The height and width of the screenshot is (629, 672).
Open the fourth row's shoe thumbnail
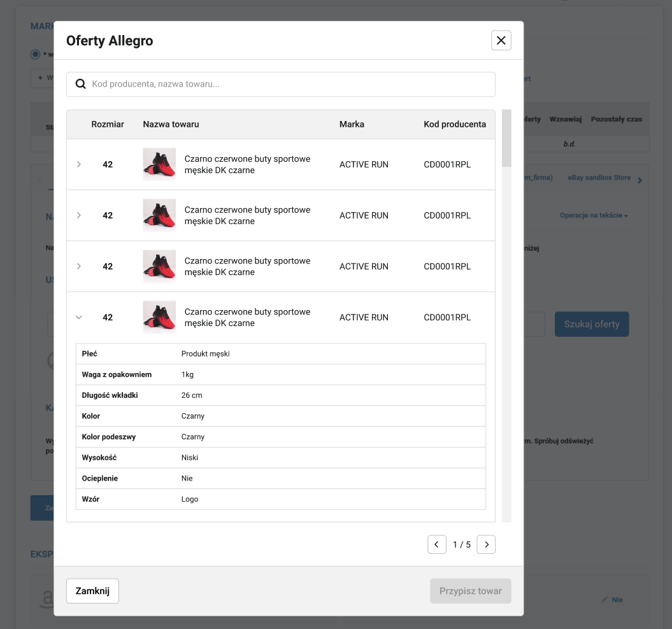159,317
